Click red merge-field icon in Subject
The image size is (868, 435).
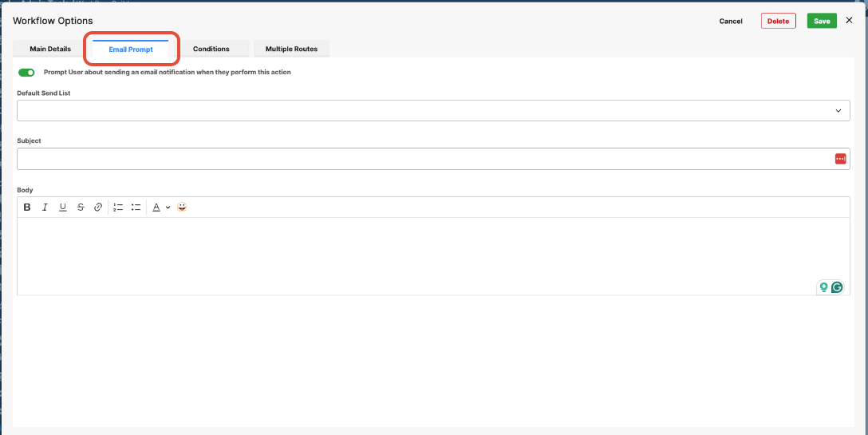[840, 159]
